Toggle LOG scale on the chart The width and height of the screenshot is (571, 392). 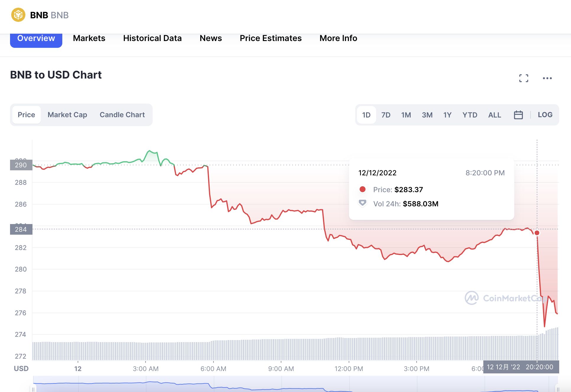545,115
